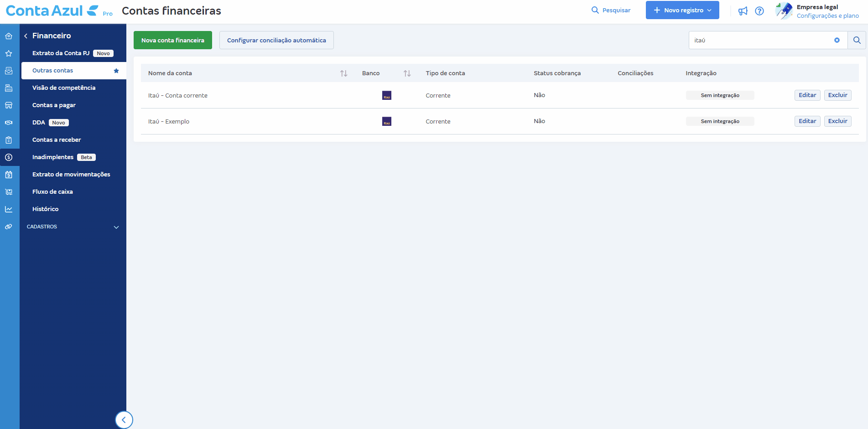Sort the list by Banco column
Screen dimensions: 868x429
pos(407,73)
